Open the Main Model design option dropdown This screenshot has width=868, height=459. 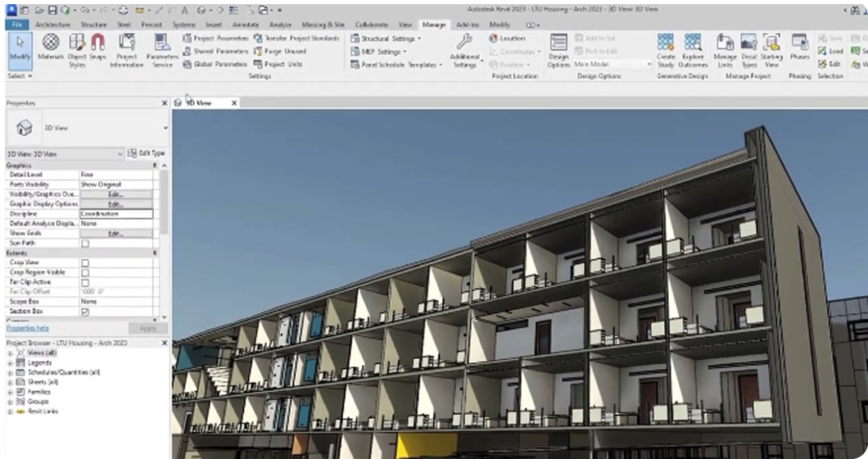pos(613,64)
